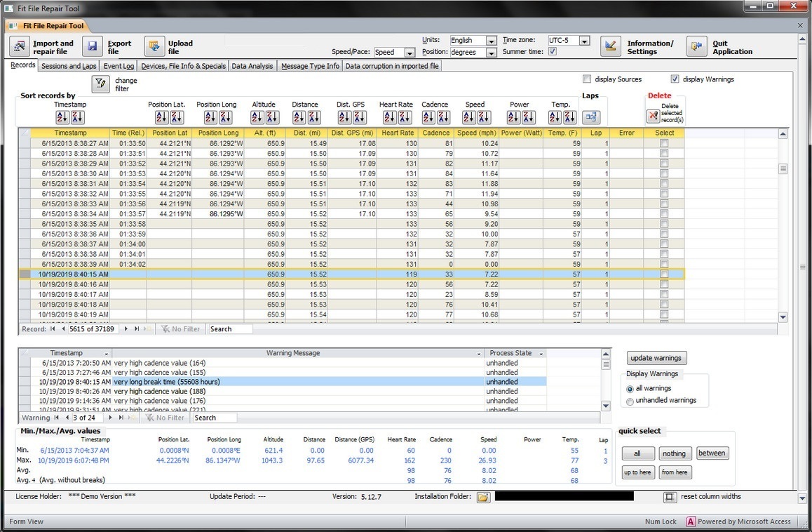This screenshot has width=812, height=532.
Task: Click the Export file disk icon
Action: [x=92, y=46]
